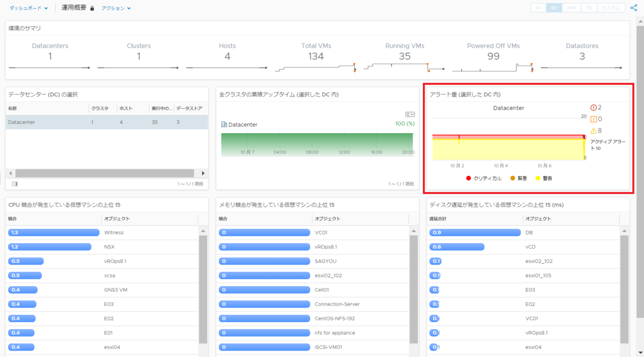Viewport: 644px width, 357px height.
Task: Toggle the 警告 legend entry
Action: (544, 178)
